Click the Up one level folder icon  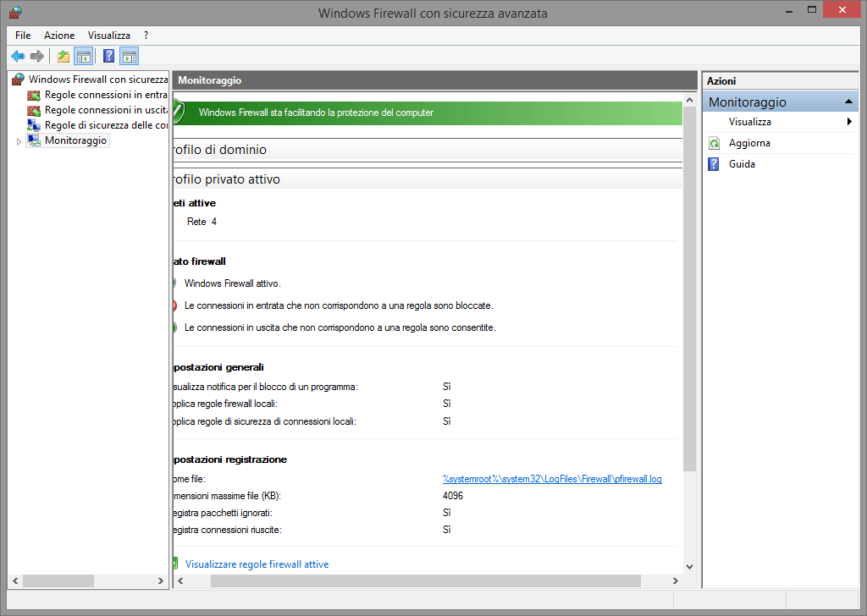pos(63,57)
